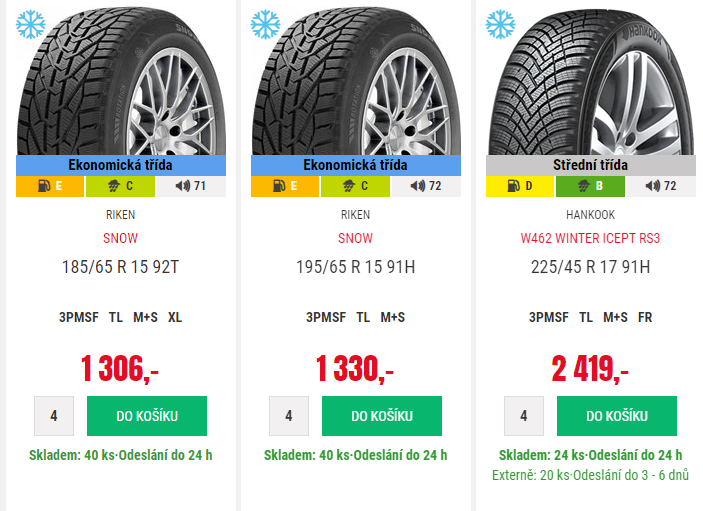Click quantity field for Riken 185/65 tire
This screenshot has height=511, width=703.
click(54, 416)
